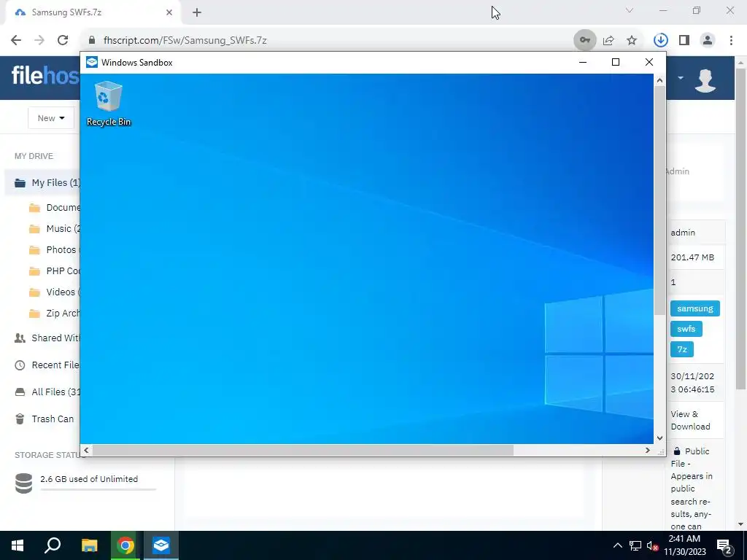Click the Windows Sandbox title bar icon
Viewport: 747px width, 560px height.
tap(92, 63)
